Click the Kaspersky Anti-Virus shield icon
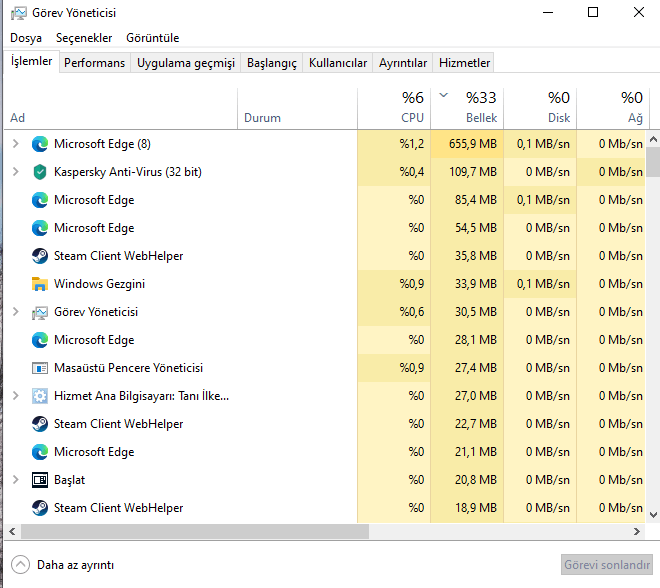The width and height of the screenshot is (660, 588). coord(40,172)
